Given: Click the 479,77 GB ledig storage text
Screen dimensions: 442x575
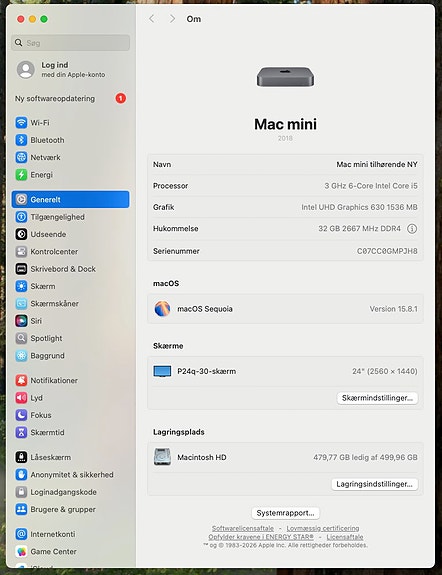Looking at the screenshot, I should pyautogui.click(x=365, y=457).
